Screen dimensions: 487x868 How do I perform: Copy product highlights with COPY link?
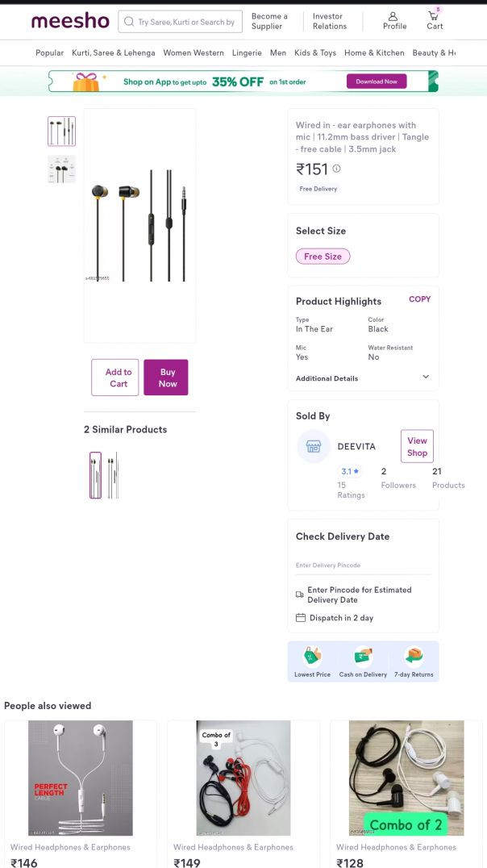pyautogui.click(x=419, y=299)
